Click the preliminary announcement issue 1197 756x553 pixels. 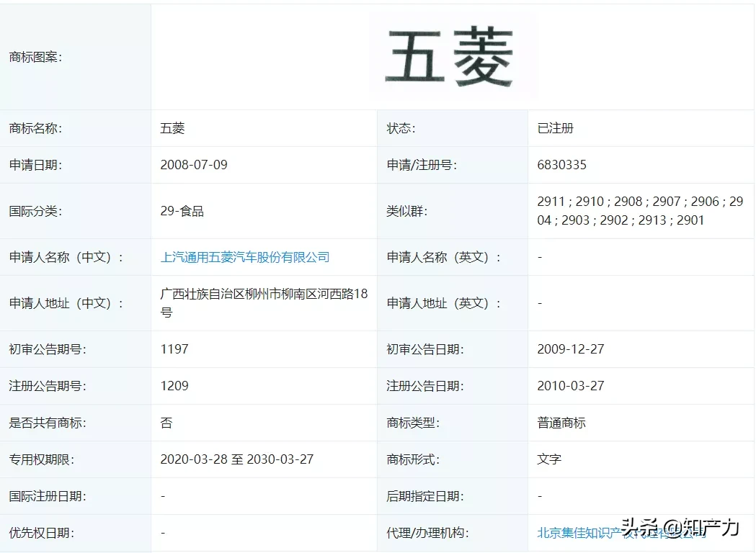(174, 349)
